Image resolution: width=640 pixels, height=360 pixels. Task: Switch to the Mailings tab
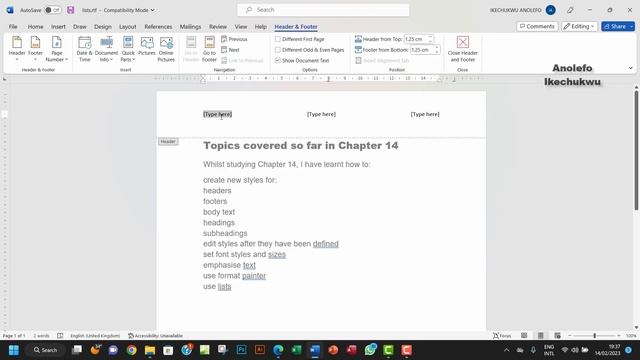191,27
